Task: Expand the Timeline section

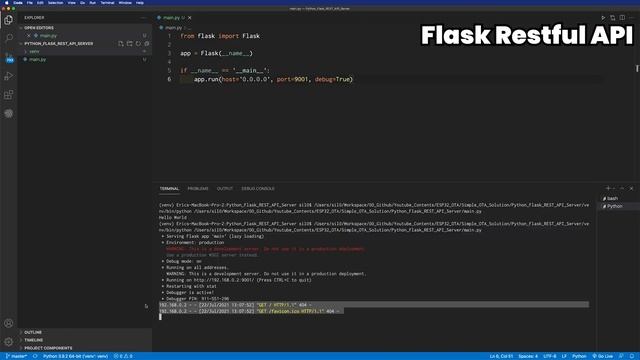Action: pyautogui.click(x=33, y=340)
